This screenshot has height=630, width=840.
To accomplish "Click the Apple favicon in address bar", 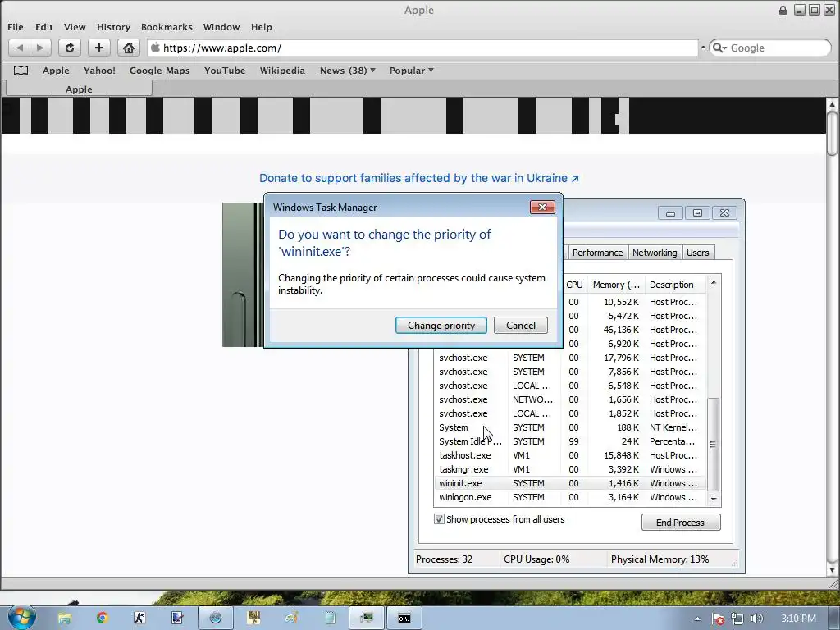I will pyautogui.click(x=155, y=47).
